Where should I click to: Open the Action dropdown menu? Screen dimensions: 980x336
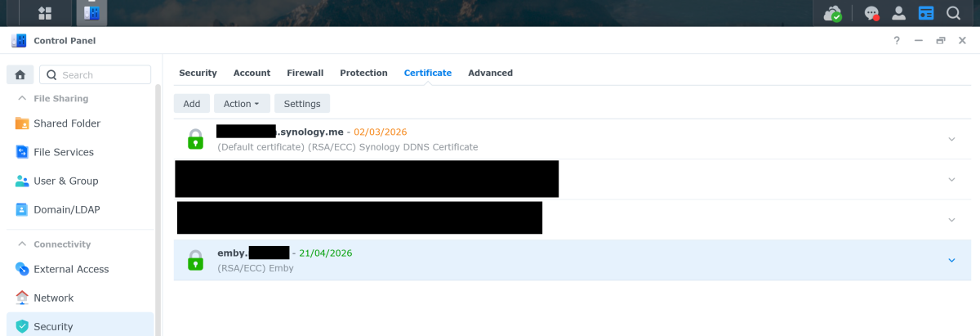[x=242, y=104]
